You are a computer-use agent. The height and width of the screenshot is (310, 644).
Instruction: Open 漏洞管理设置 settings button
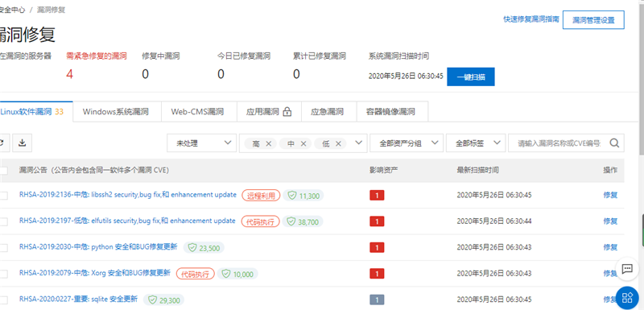tap(593, 20)
